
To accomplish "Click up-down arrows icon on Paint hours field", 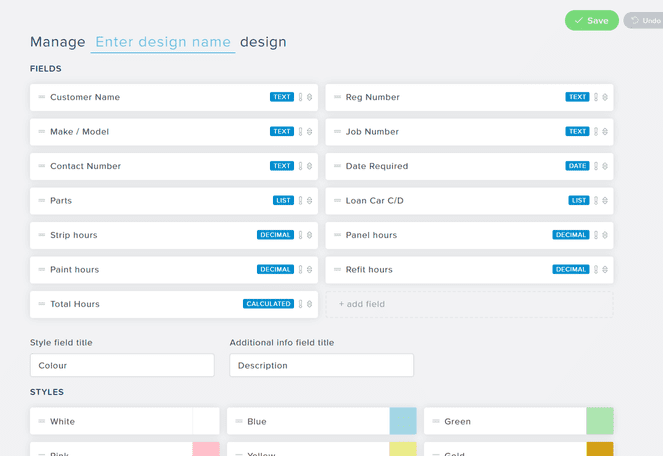I will [x=309, y=270].
